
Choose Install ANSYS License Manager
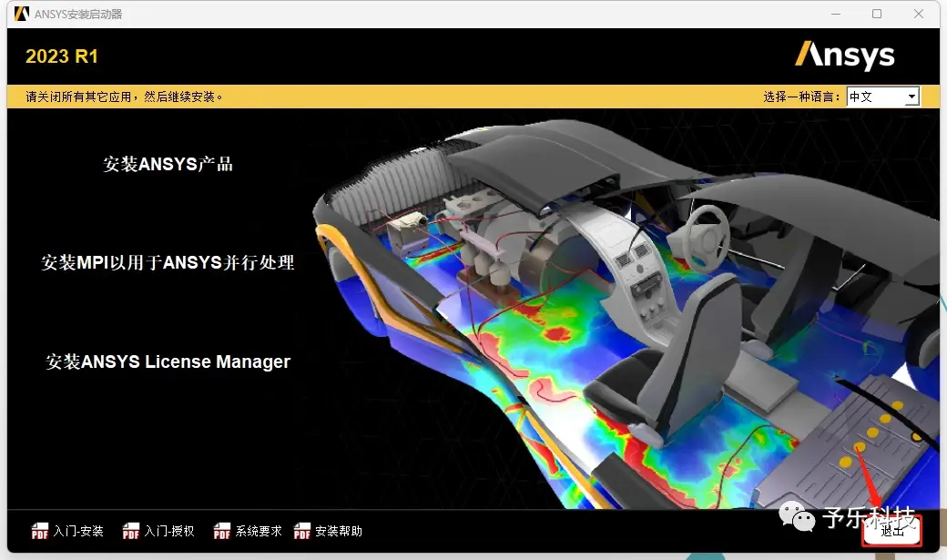(x=168, y=361)
